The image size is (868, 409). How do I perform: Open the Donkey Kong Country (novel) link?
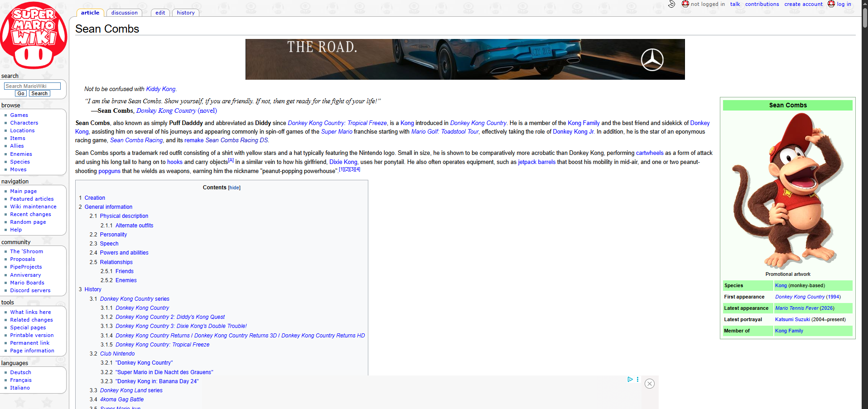(177, 111)
